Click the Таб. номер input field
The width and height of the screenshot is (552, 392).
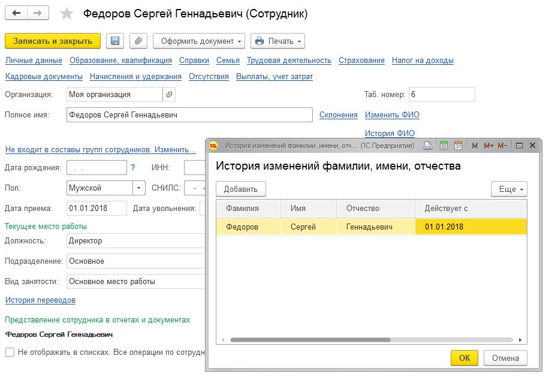click(442, 95)
